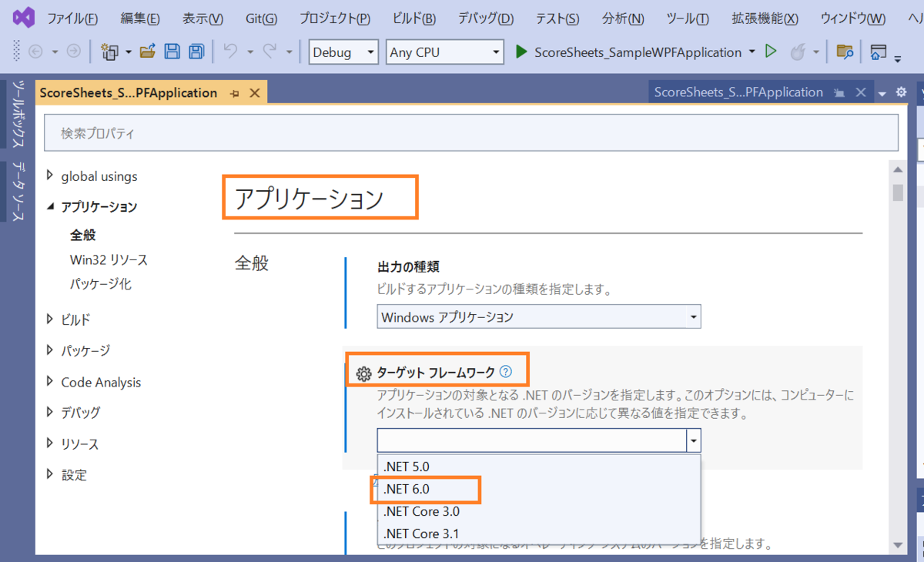Image resolution: width=924 pixels, height=562 pixels.
Task: Open the 表示(V) menu
Action: (x=203, y=18)
